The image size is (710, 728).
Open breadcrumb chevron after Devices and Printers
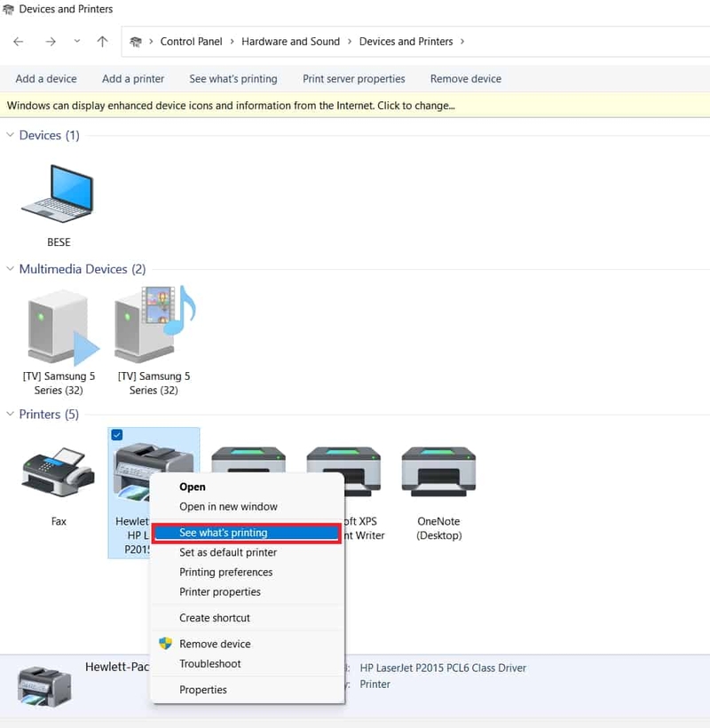coord(462,42)
